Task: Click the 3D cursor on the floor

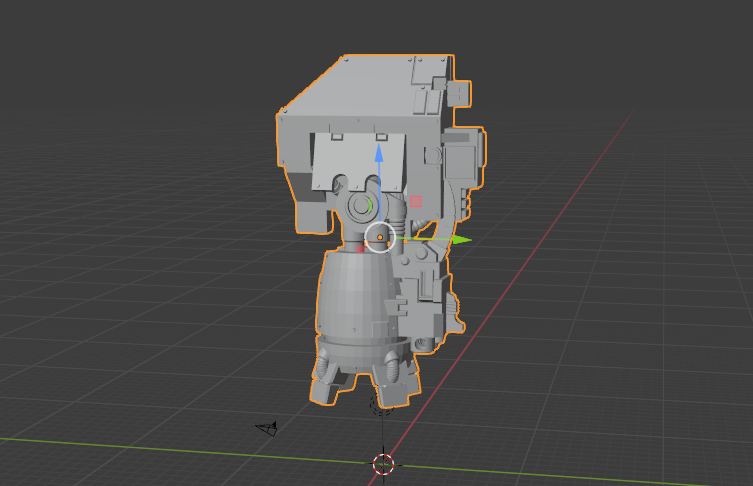Action: 383,464
